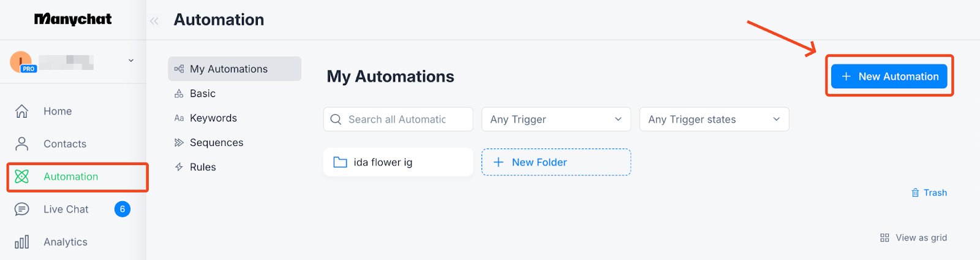Select the Automation atom icon
Image resolution: width=980 pixels, height=260 pixels.
point(22,177)
